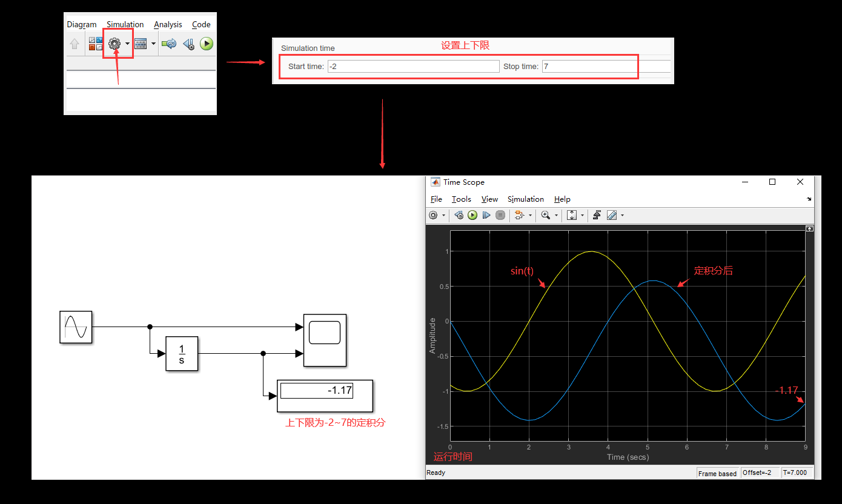Click the greyed up-to-parent arrow icon

(x=75, y=44)
